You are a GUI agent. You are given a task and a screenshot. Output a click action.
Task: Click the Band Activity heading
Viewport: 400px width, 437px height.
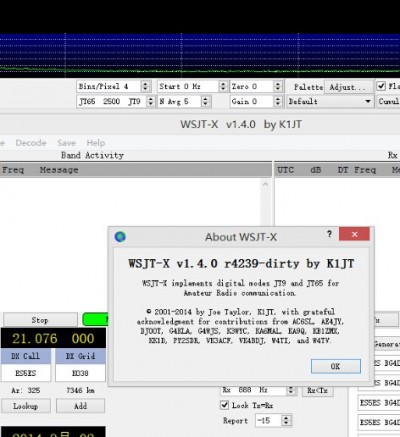click(x=92, y=155)
